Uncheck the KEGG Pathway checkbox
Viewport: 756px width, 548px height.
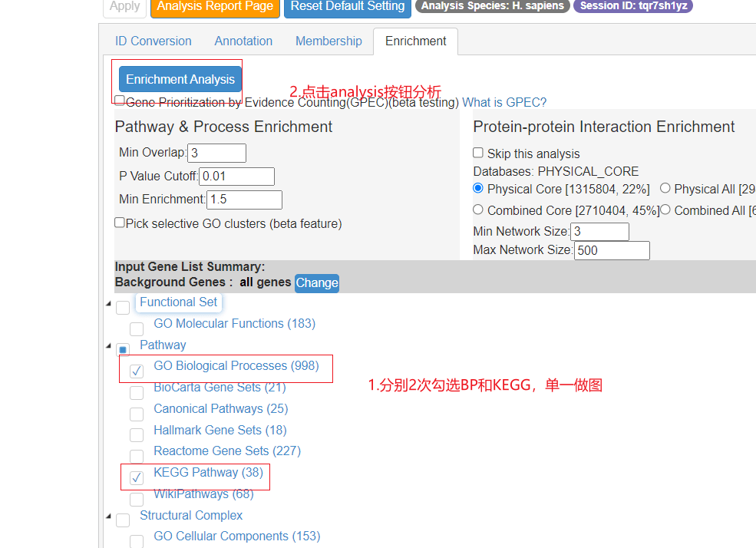click(136, 477)
